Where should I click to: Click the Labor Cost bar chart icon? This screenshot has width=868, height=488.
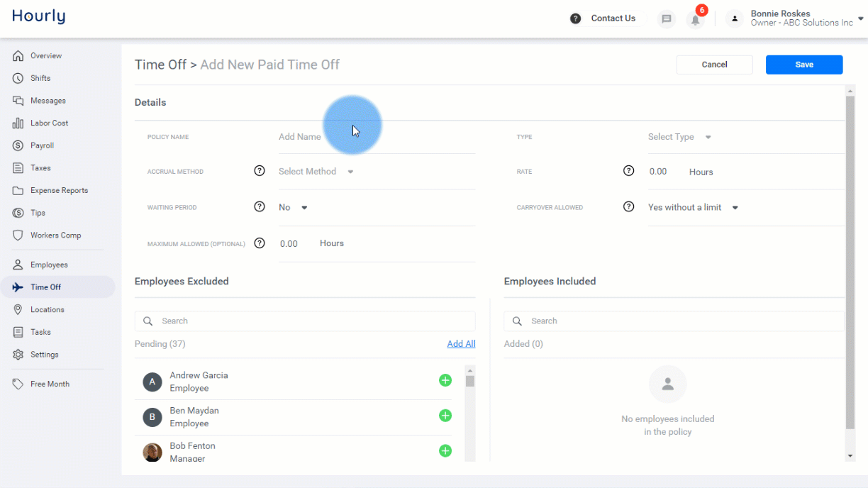coord(18,123)
